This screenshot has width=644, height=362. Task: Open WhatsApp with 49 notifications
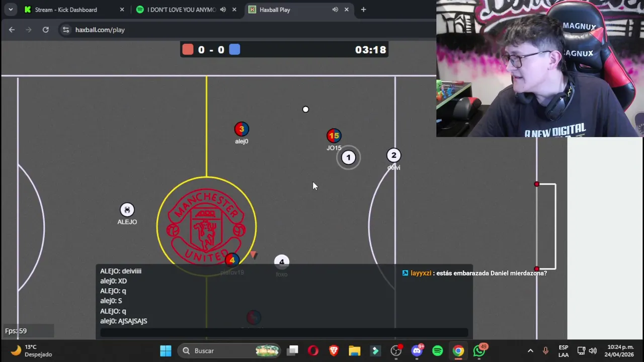[479, 350]
